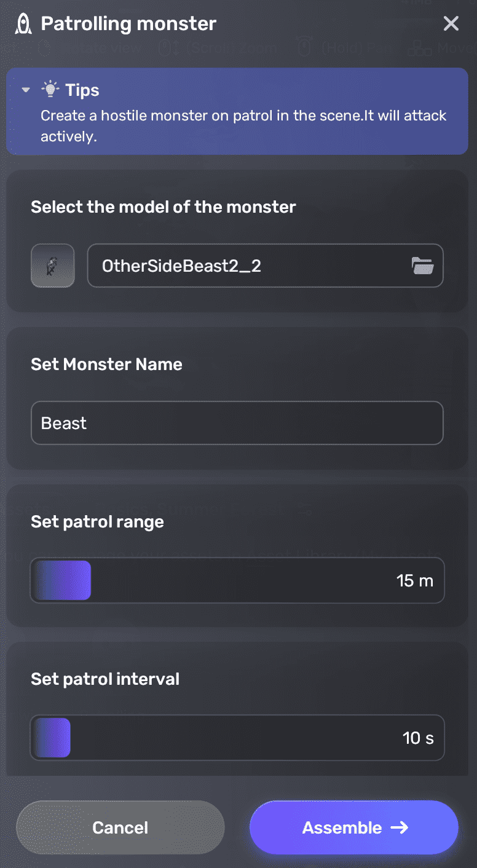
Task: Click the Beast monster name input field
Action: pos(237,423)
